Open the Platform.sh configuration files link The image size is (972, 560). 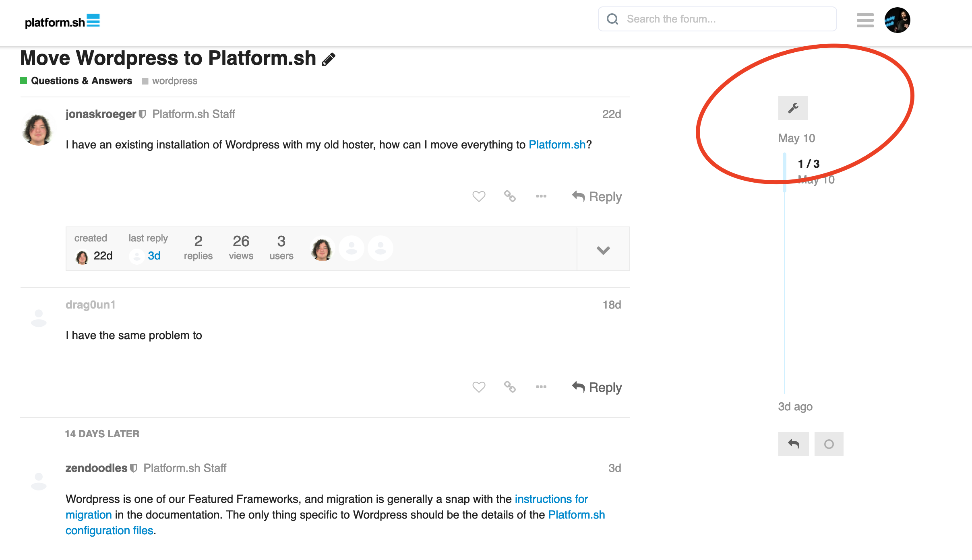click(335, 523)
